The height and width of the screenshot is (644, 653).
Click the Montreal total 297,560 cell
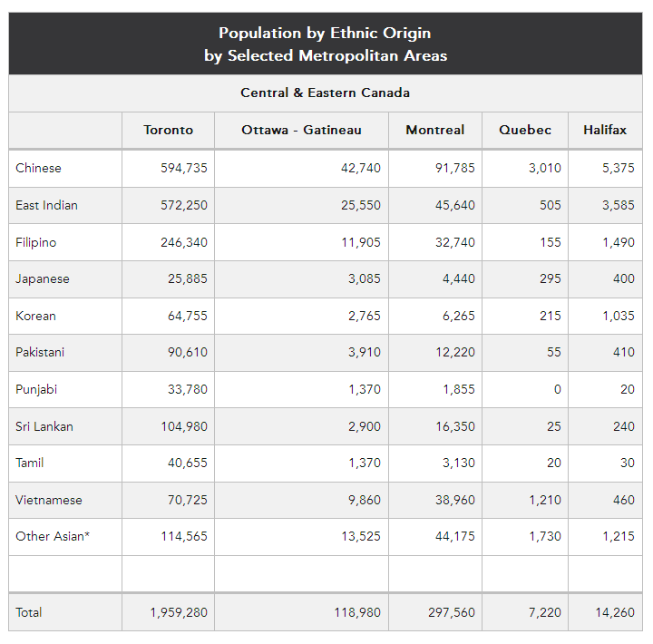[452, 612]
